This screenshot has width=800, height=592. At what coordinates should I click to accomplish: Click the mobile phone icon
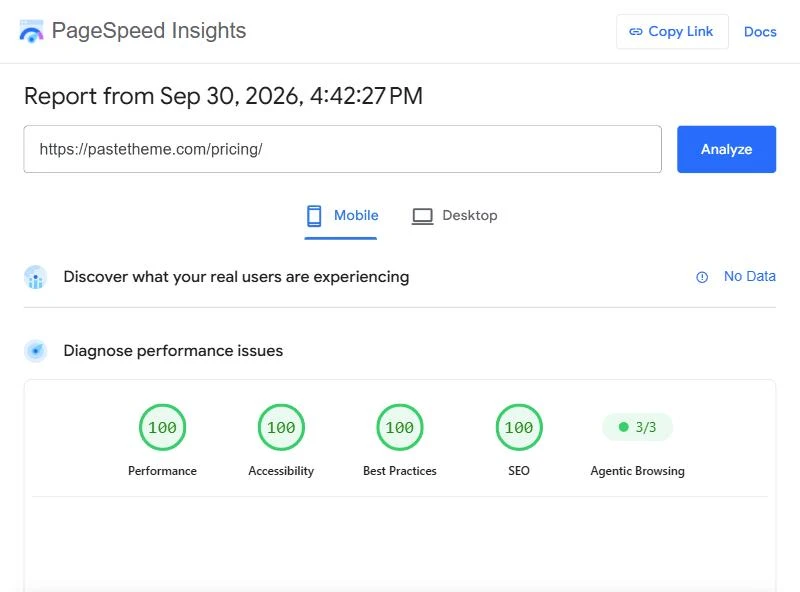[314, 216]
